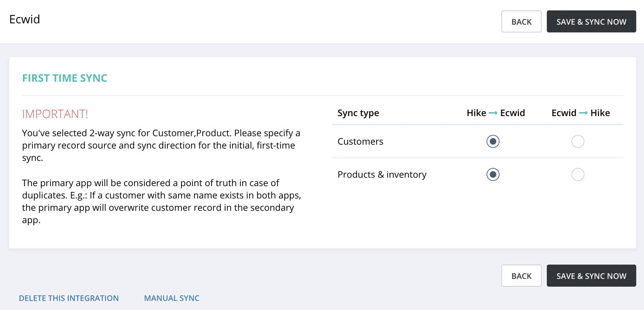The height and width of the screenshot is (310, 644).
Task: Click the paragraph about 2-way sync selection
Action: pos(161,145)
